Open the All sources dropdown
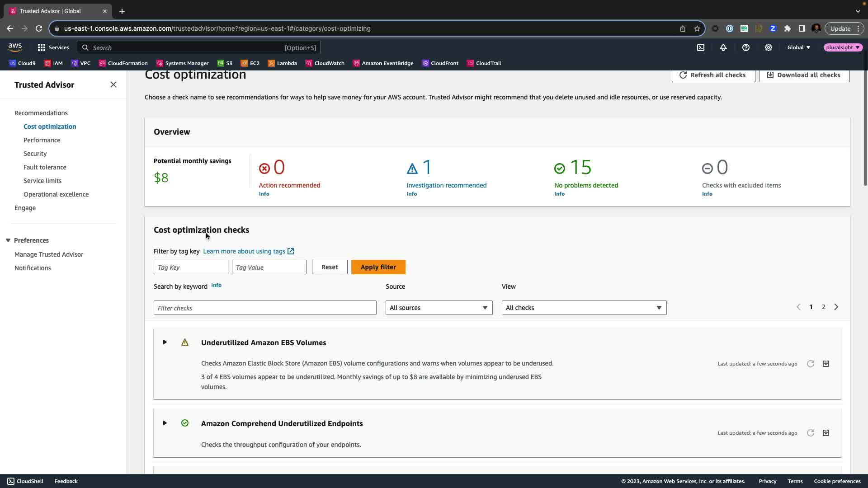This screenshot has width=868, height=488. [x=439, y=308]
